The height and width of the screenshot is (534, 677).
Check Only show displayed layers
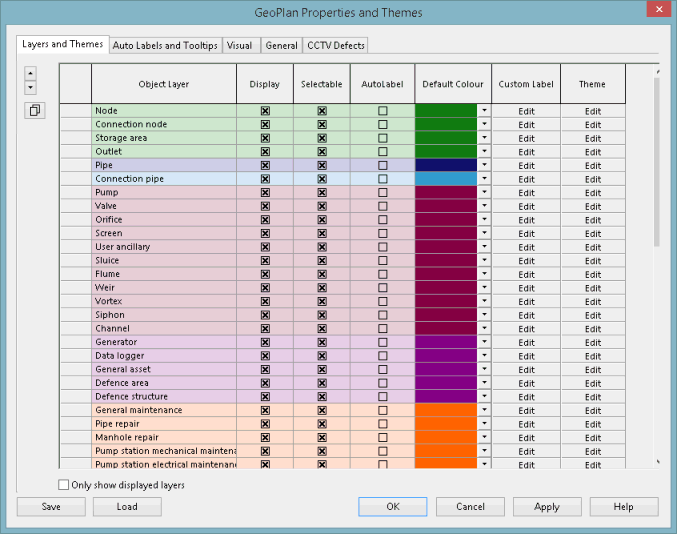coord(63,485)
